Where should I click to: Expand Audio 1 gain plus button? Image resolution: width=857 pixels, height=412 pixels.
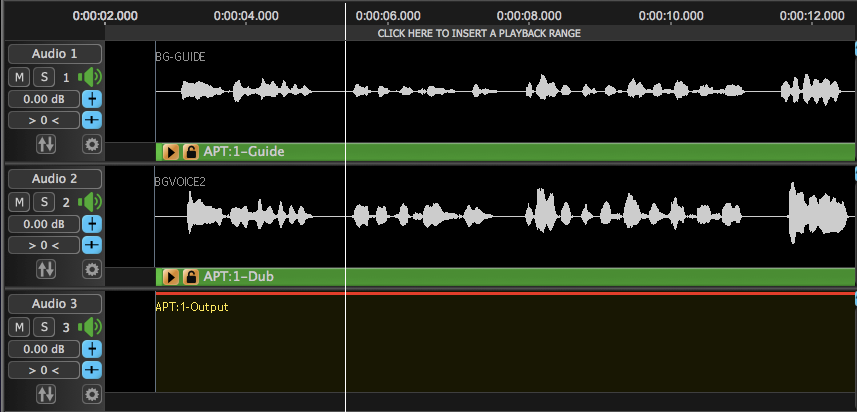coord(92,99)
